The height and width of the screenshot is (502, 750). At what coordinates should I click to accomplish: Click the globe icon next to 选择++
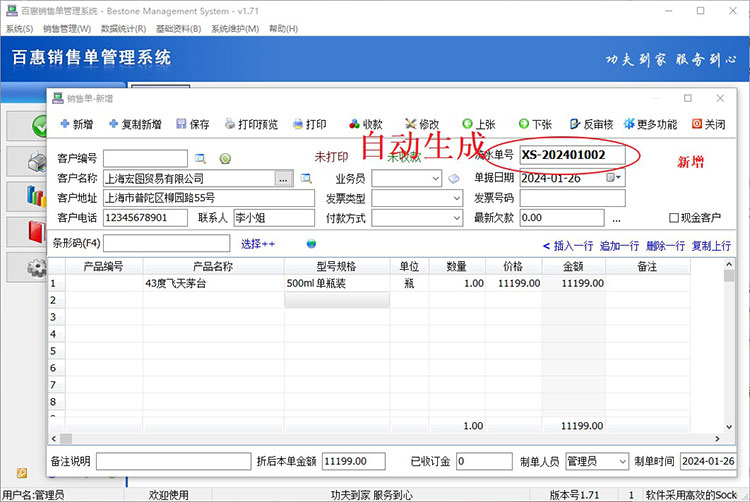coord(311,243)
